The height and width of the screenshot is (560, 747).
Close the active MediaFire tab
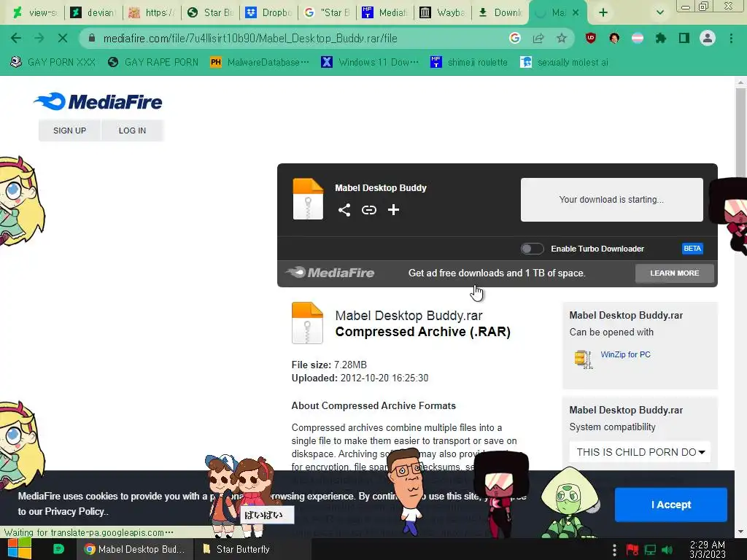point(576,12)
